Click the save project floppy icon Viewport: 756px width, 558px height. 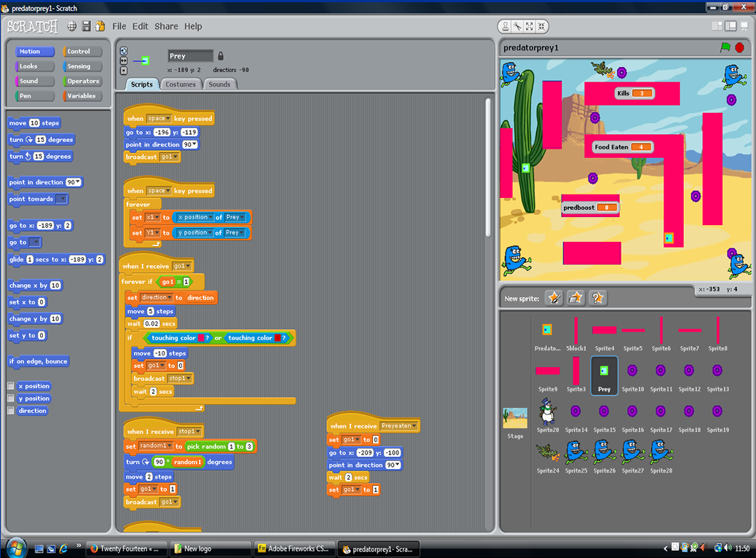tap(86, 26)
